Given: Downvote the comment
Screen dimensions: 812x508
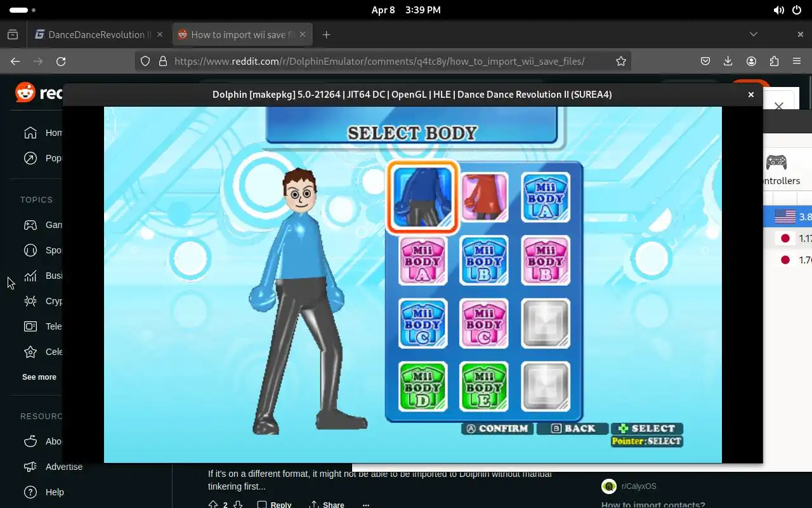Looking at the screenshot, I should [238, 505].
